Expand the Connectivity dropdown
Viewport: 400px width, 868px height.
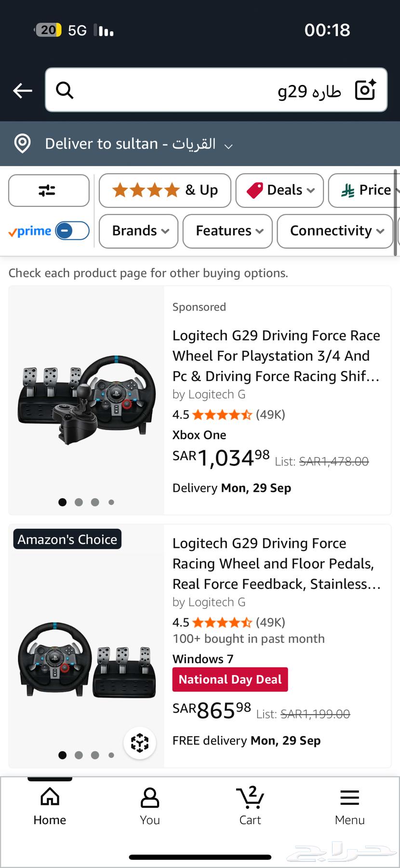pyautogui.click(x=335, y=231)
